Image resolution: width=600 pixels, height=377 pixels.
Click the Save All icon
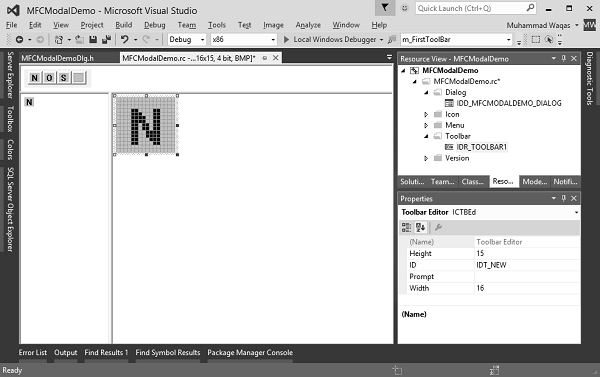click(107, 39)
